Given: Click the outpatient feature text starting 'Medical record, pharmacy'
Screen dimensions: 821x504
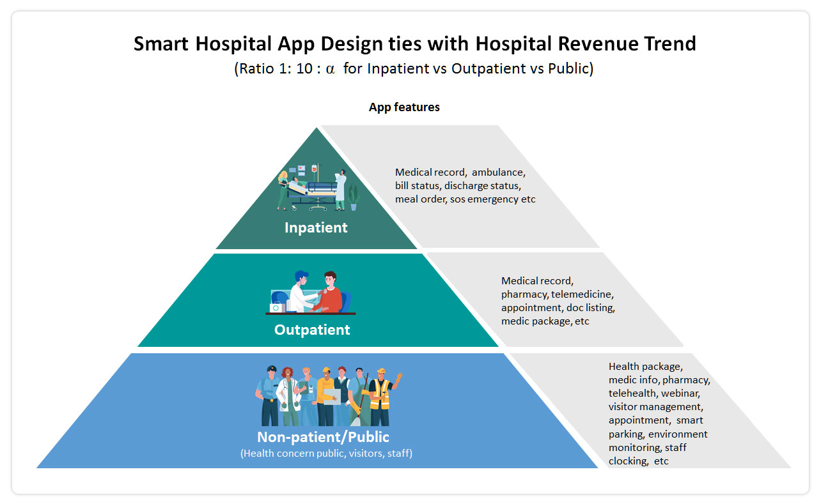Looking at the screenshot, I should point(558,301).
